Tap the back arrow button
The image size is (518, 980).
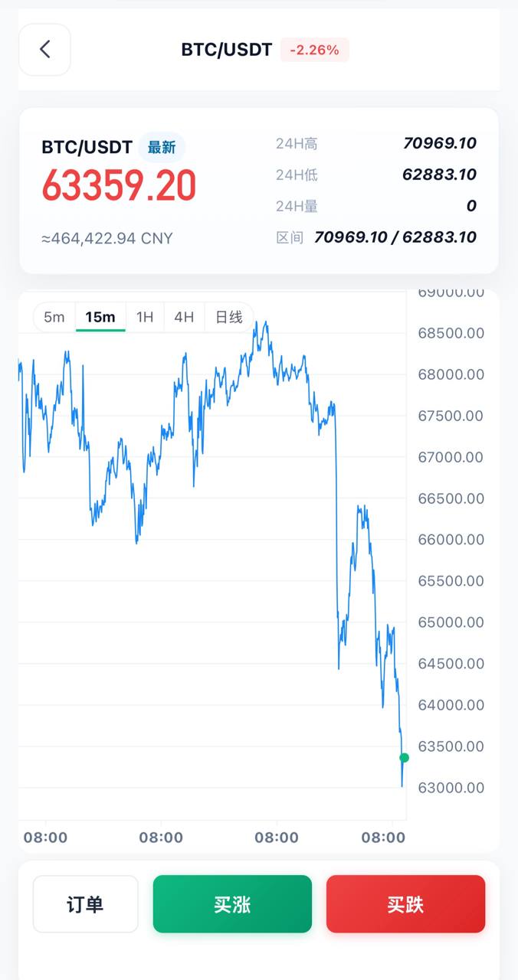click(x=44, y=50)
